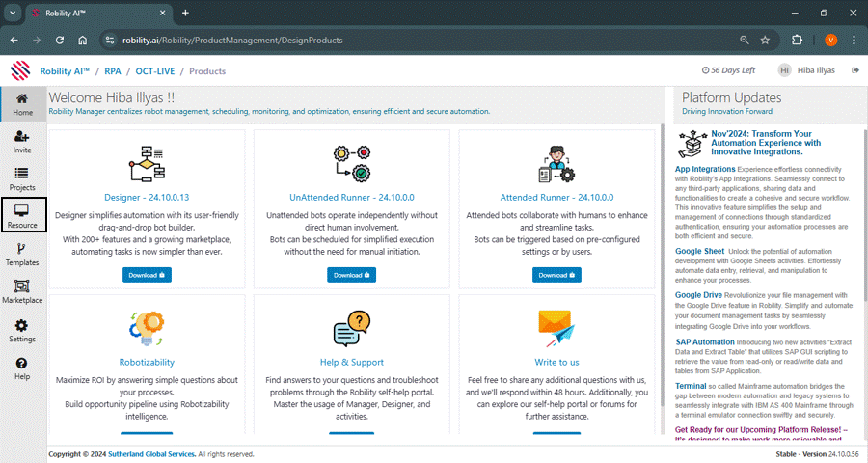Click the SAP Automation update heading
Image resolution: width=868 pixels, height=463 pixels.
(x=705, y=342)
